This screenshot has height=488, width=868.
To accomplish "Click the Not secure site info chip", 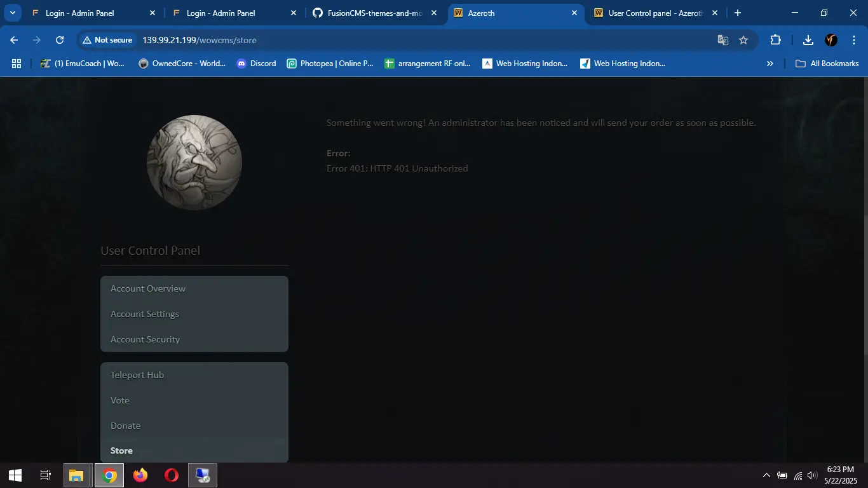I will coord(107,40).
